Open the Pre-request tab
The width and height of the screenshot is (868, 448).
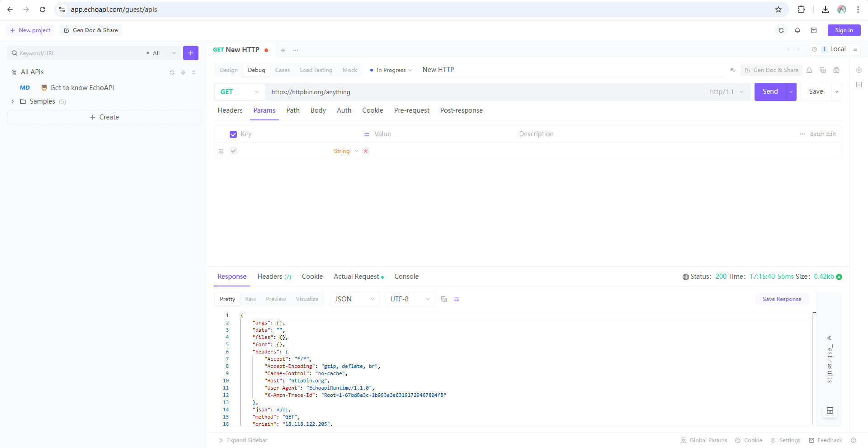pos(412,110)
